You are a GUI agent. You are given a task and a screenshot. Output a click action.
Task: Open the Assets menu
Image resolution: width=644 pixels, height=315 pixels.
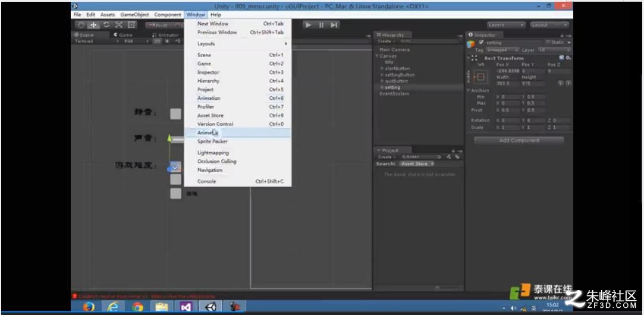108,14
